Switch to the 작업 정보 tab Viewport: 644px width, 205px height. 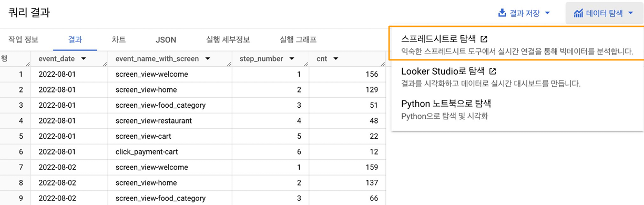[23, 39]
